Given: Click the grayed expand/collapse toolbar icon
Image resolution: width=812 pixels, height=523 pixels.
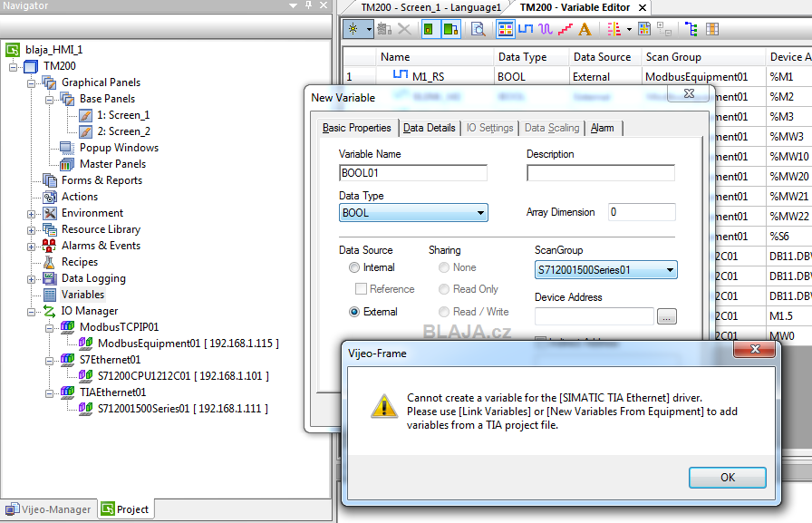Looking at the screenshot, I should pyautogui.click(x=664, y=29).
